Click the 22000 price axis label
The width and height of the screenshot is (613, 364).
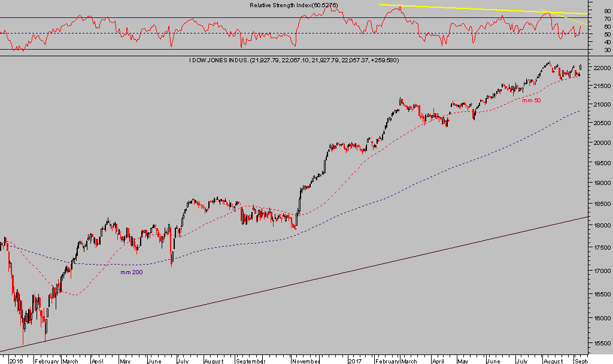click(600, 68)
